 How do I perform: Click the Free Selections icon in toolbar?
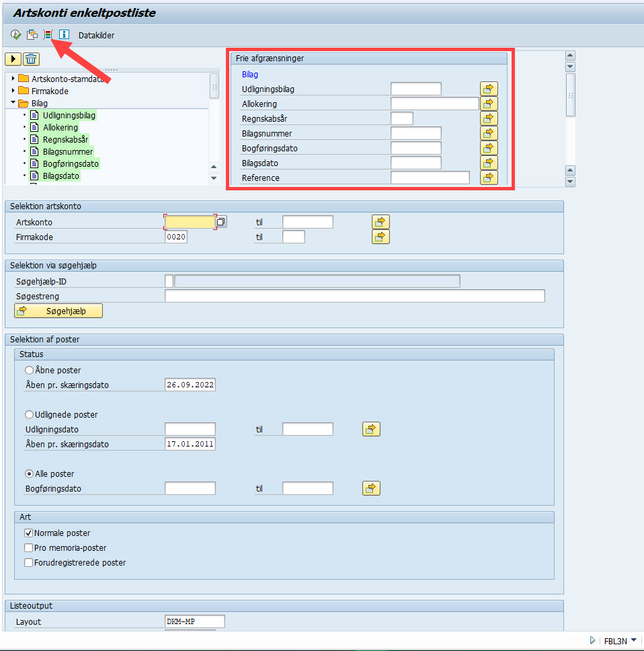pos(48,35)
